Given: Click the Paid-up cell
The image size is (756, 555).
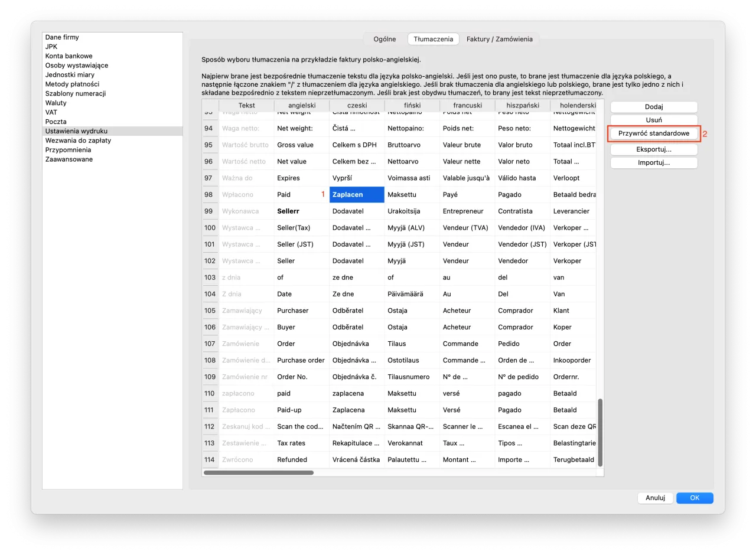Looking at the screenshot, I should (302, 410).
